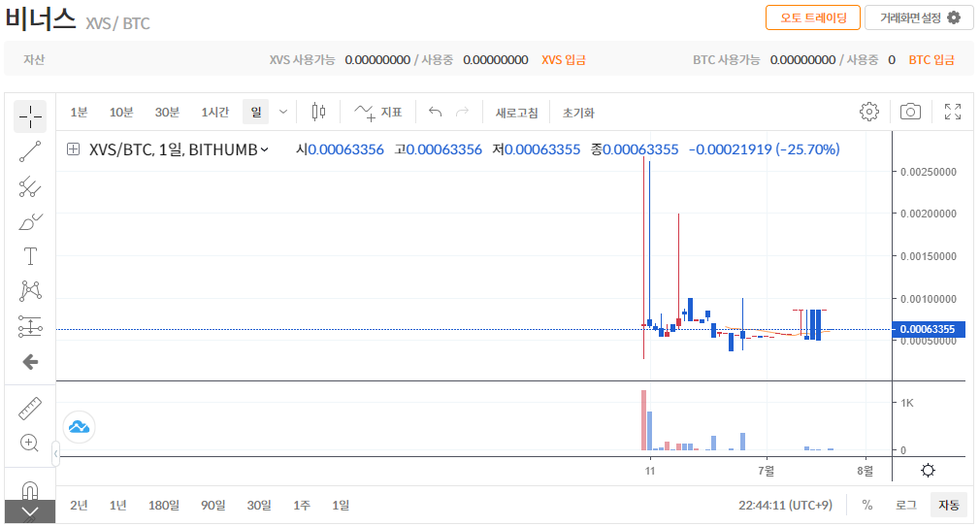
Task: Take a chart snapshot with camera icon
Action: coord(910,112)
